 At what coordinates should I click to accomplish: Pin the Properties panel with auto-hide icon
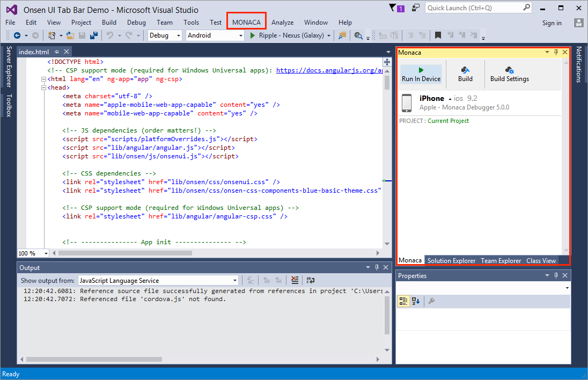pos(556,275)
